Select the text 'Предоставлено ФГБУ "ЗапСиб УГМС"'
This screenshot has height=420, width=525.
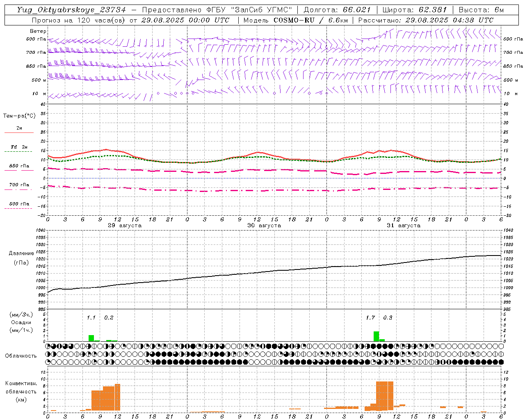coord(217,10)
